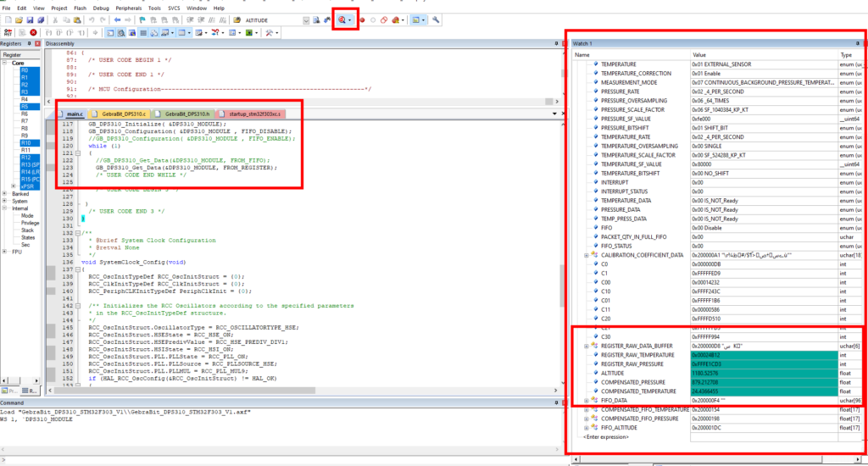Click the editor horizontal scrollbar
Viewport: 868px width, 466px height.
click(x=303, y=391)
